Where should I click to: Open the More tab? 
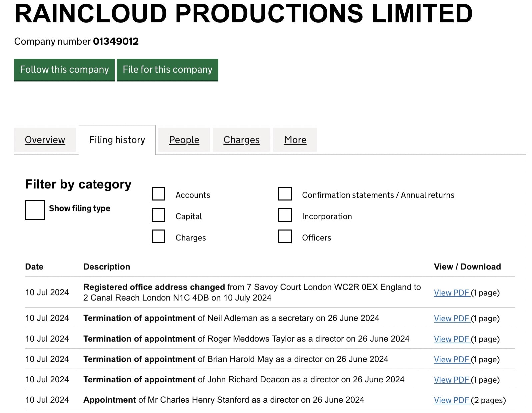click(295, 140)
